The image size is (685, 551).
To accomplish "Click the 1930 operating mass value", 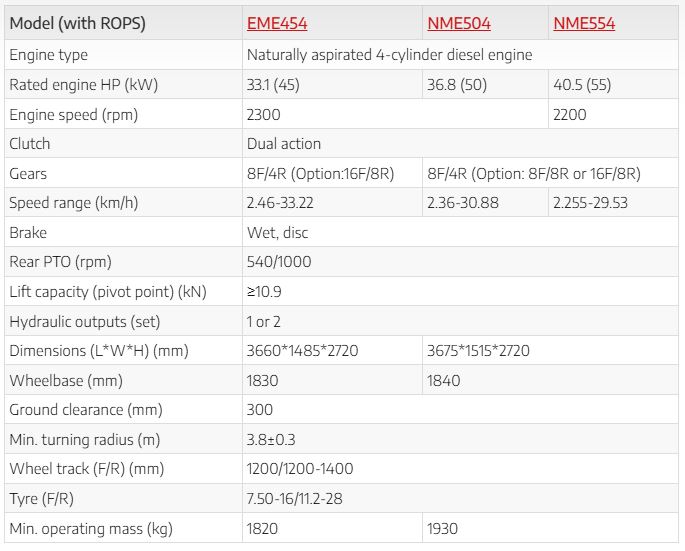I will pyautogui.click(x=443, y=528).
